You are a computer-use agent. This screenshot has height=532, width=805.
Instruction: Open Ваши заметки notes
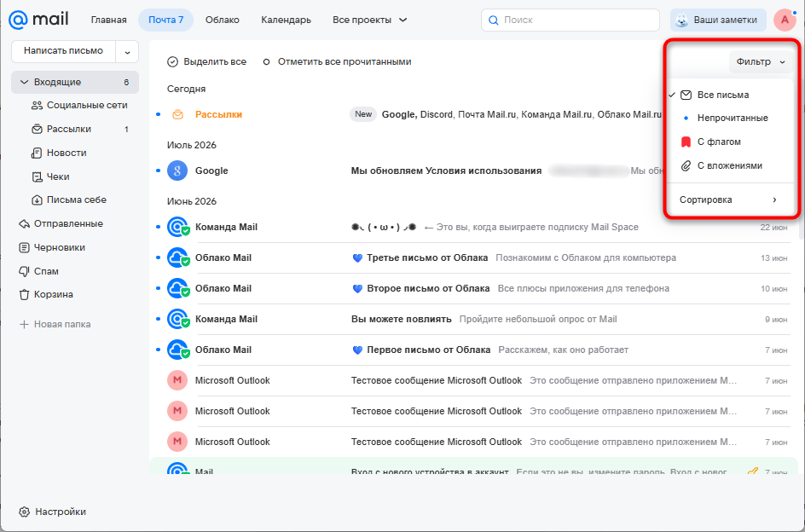pos(718,20)
